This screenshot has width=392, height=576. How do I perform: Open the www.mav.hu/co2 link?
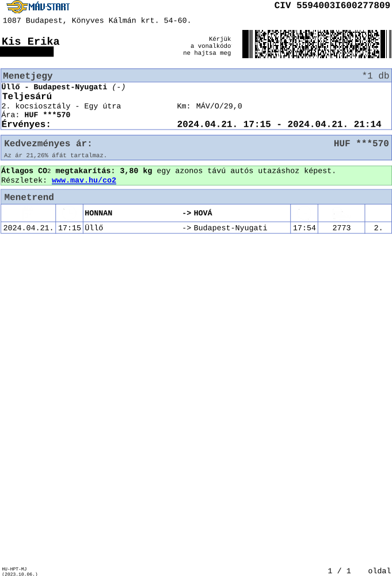(x=84, y=180)
